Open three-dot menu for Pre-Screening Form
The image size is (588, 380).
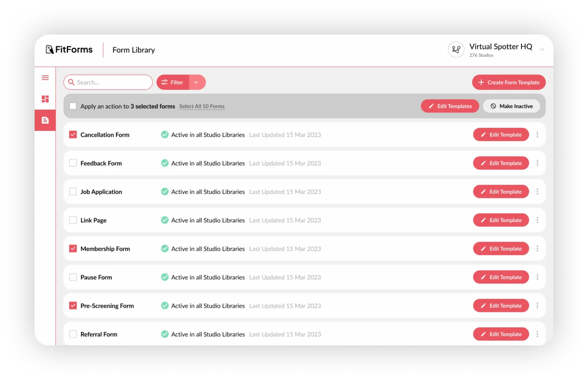pyautogui.click(x=537, y=306)
